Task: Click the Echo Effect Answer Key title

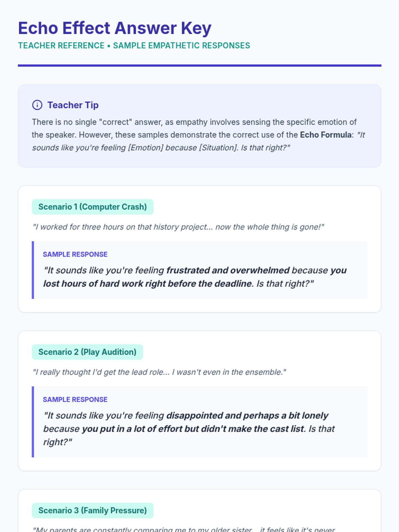Action: 115,28
